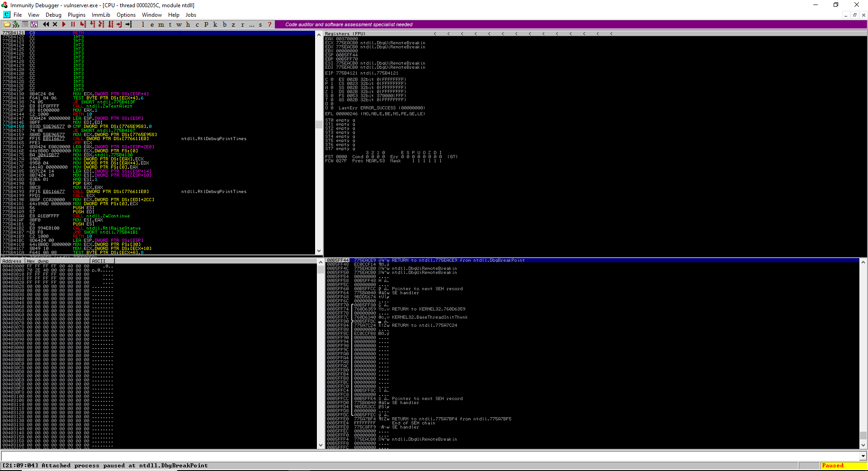Click Execute till return toolbar icon
868x471 pixels.
(x=119, y=24)
